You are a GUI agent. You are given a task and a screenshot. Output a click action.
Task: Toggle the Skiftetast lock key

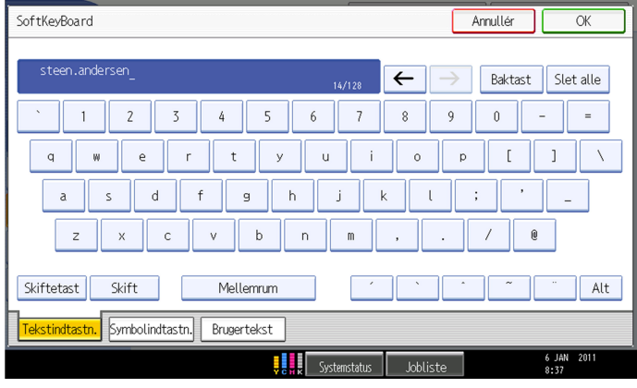coord(52,288)
